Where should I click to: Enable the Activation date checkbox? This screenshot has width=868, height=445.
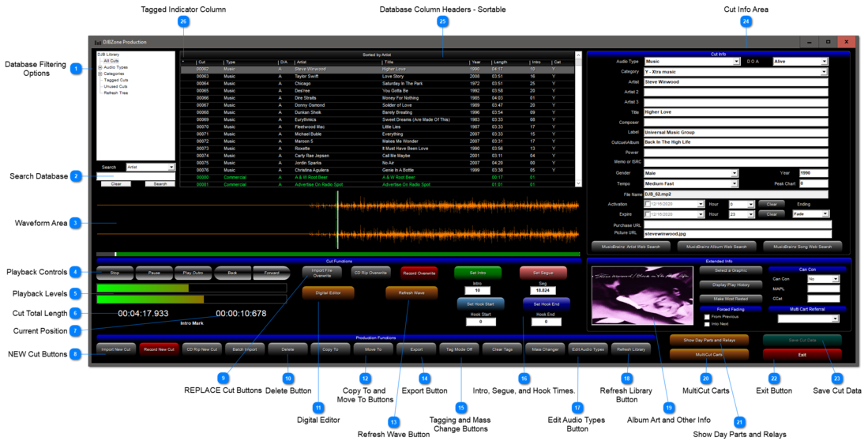coord(647,205)
